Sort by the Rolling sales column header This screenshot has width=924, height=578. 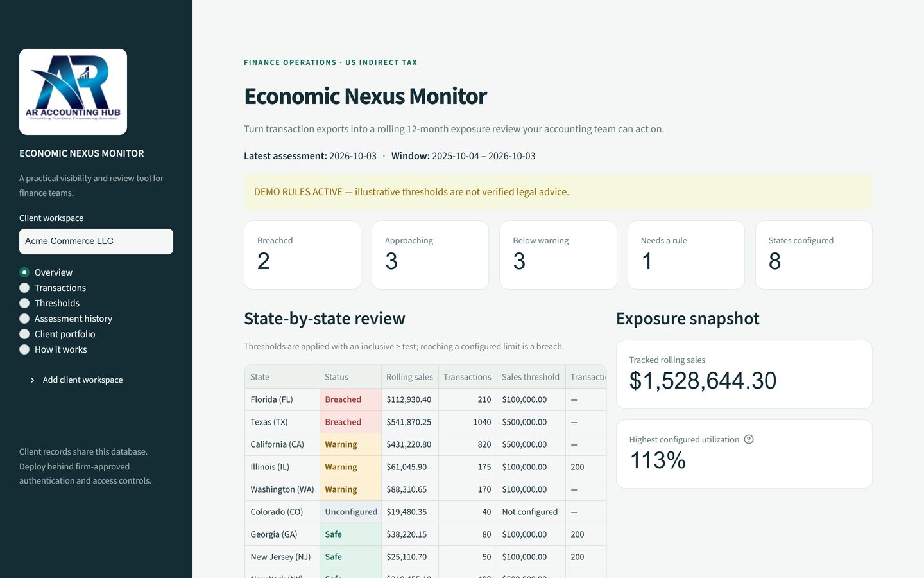pyautogui.click(x=409, y=377)
